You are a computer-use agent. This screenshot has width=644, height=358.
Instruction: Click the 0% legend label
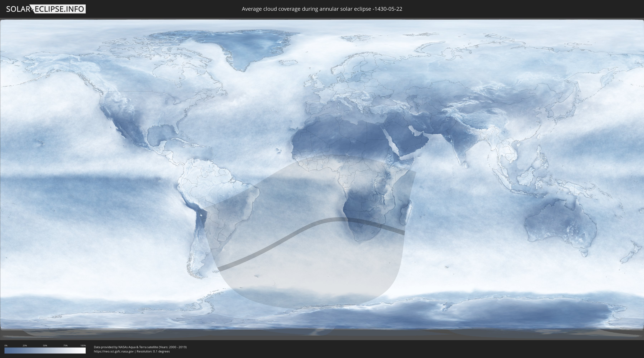(6, 345)
